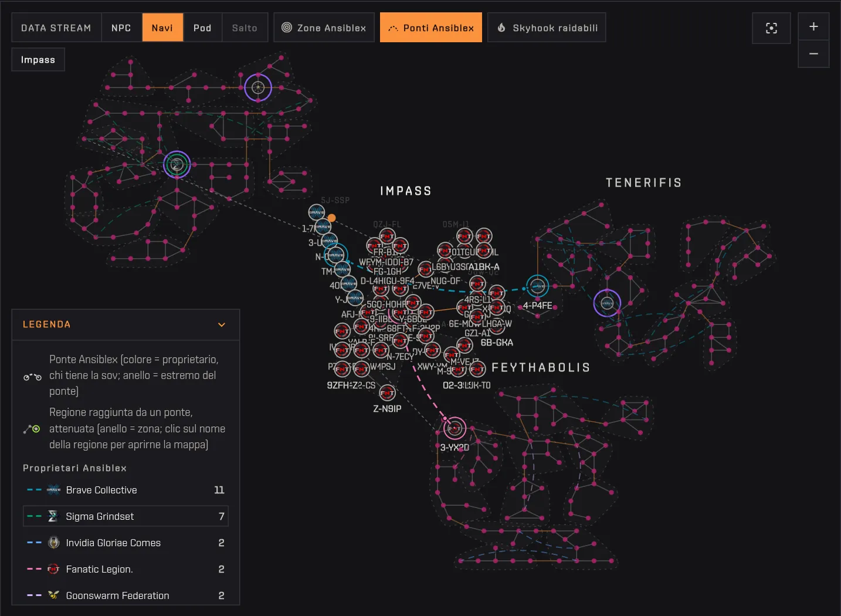The width and height of the screenshot is (841, 616).
Task: Select the green-and-purple ringed node at upper left
Action: coord(177,165)
